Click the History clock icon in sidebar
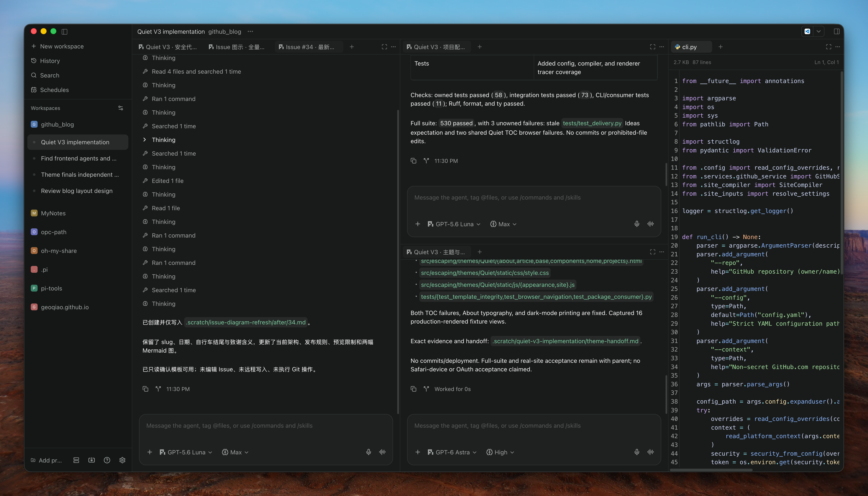The image size is (868, 496). pos(34,61)
